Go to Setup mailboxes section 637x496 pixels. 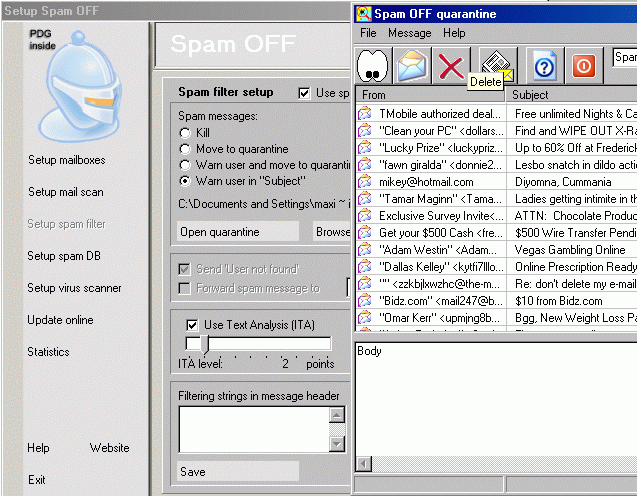pyautogui.click(x=67, y=160)
